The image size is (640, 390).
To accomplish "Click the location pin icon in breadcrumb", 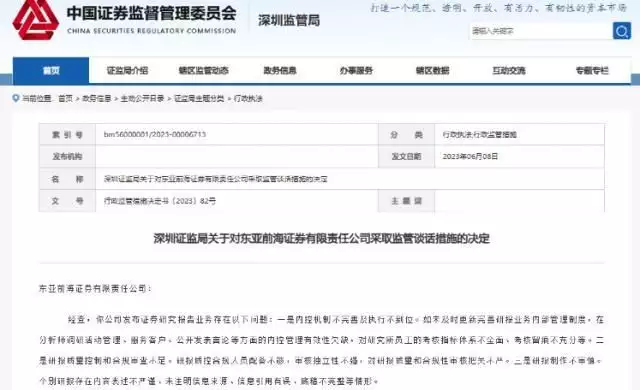I will [x=16, y=98].
